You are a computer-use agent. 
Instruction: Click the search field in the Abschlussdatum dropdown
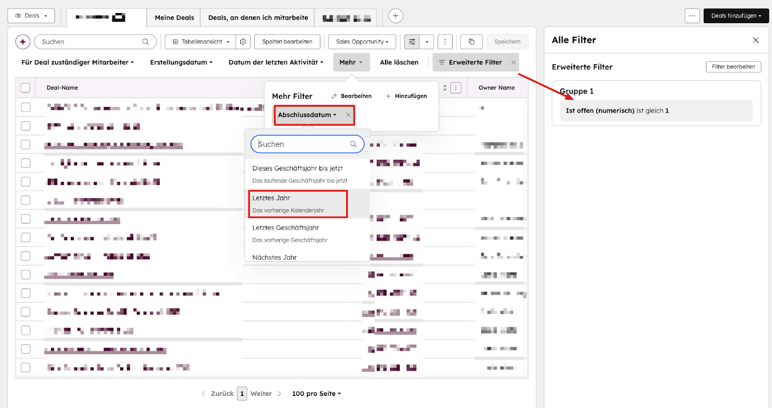coord(302,144)
